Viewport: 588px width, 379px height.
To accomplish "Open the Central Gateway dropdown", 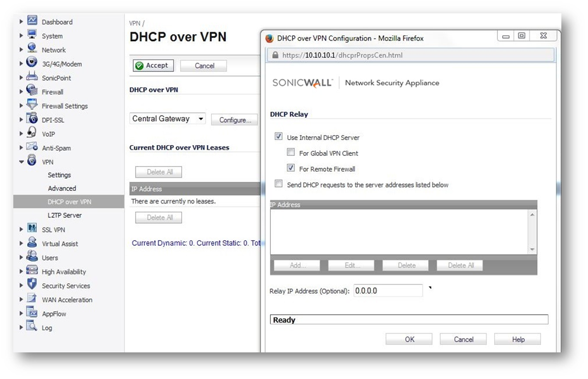I will pos(168,119).
